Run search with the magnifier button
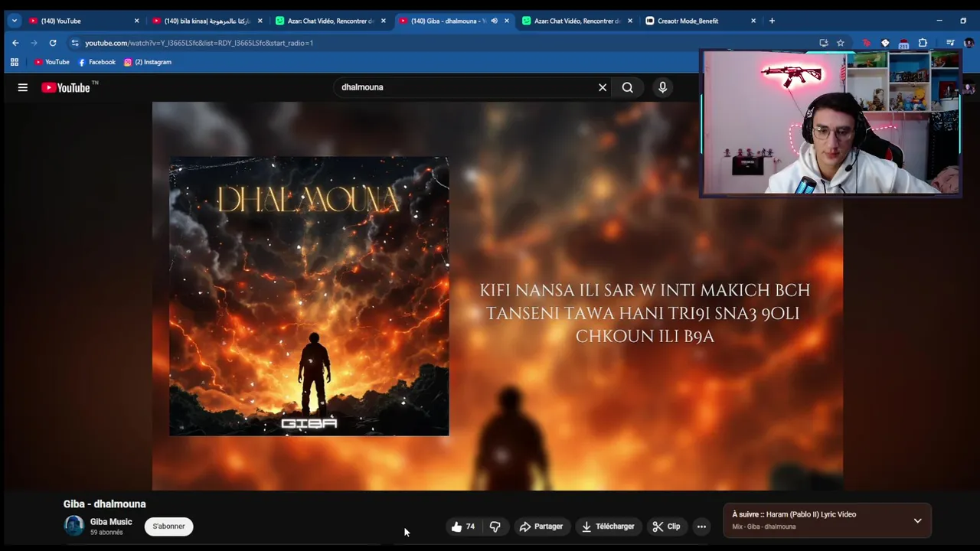This screenshot has height=551, width=980. tap(628, 87)
